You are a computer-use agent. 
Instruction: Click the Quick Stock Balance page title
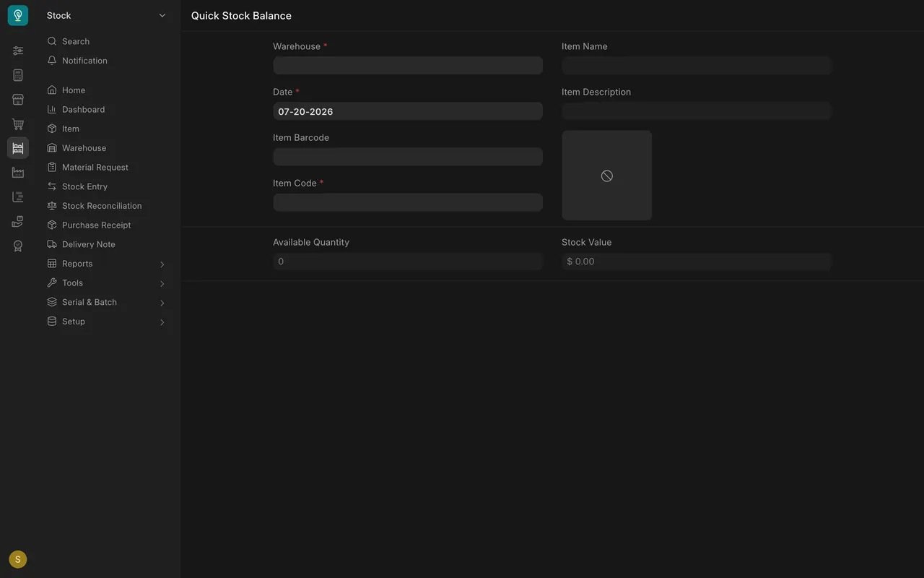[241, 15]
